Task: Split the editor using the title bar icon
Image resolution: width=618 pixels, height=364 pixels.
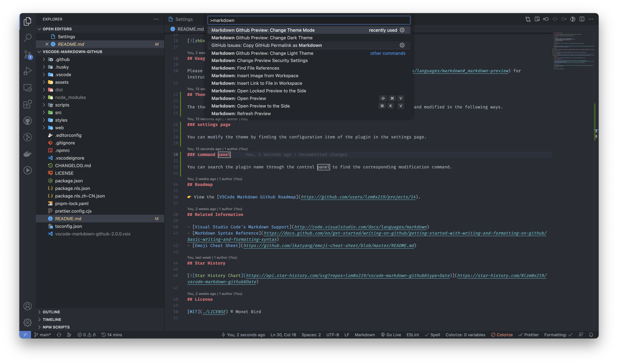Action: (x=582, y=19)
